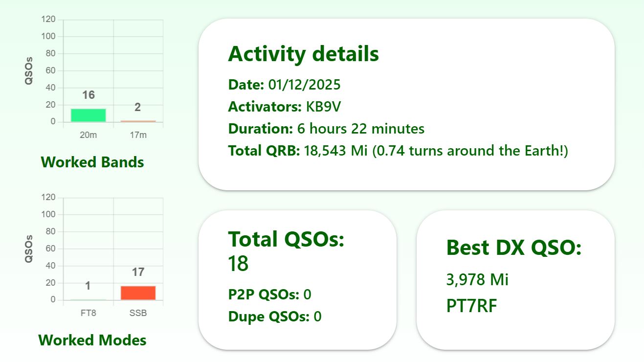Select the SSB axis label in the modes chart
This screenshot has height=362, width=644.
(138, 313)
